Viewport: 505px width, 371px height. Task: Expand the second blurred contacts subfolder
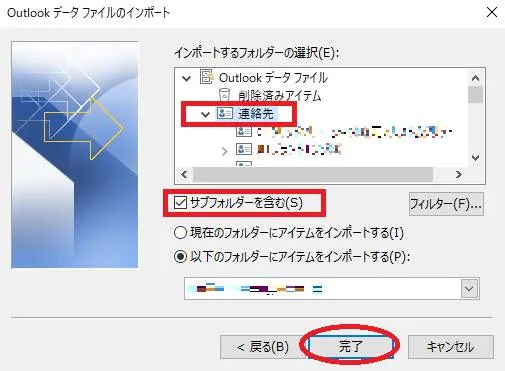(224, 151)
